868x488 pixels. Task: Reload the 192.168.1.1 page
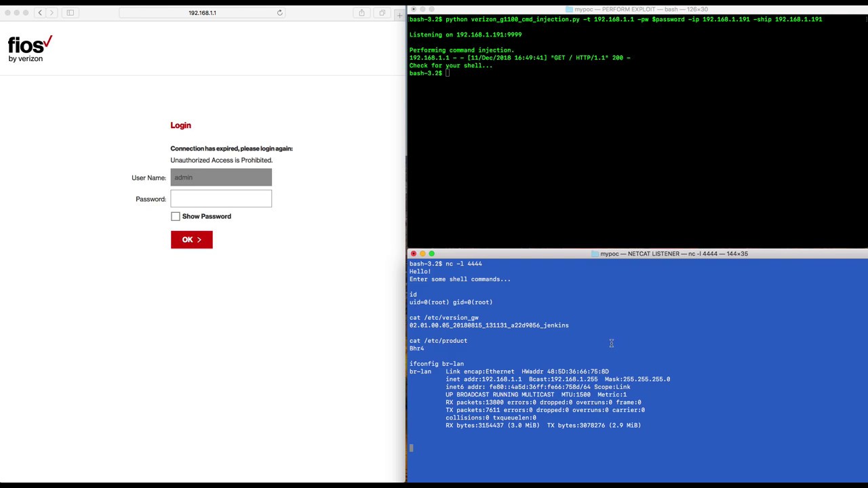point(279,13)
